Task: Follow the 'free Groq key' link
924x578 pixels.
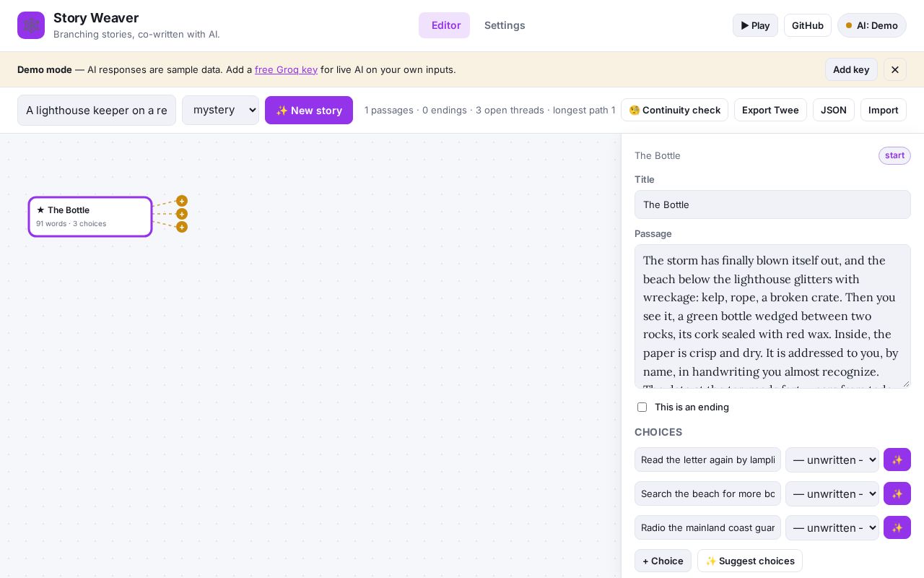Action: point(286,69)
